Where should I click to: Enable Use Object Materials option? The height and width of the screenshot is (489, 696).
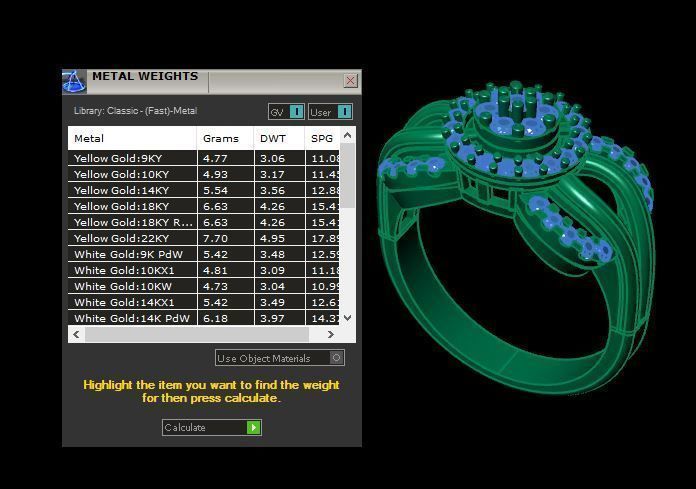click(280, 358)
